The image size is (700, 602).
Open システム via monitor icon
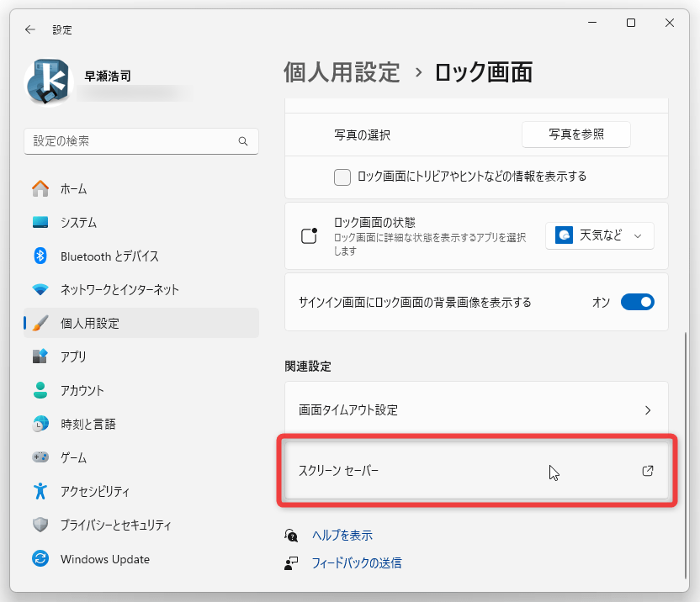pyautogui.click(x=40, y=222)
